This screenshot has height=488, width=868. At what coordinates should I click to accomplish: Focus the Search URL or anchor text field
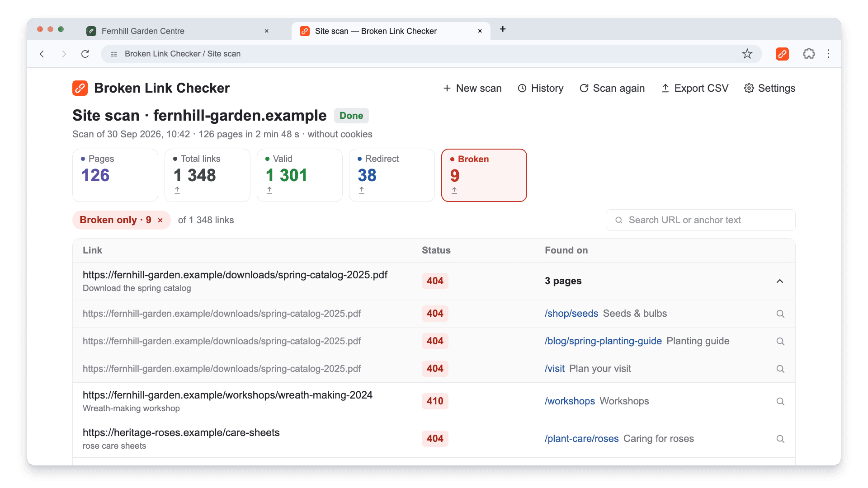tap(700, 220)
